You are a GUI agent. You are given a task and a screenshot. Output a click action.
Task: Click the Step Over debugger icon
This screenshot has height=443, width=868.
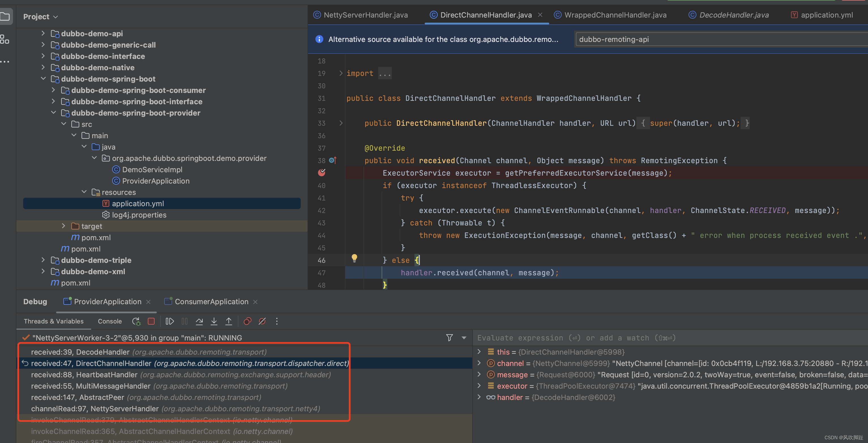pyautogui.click(x=199, y=321)
